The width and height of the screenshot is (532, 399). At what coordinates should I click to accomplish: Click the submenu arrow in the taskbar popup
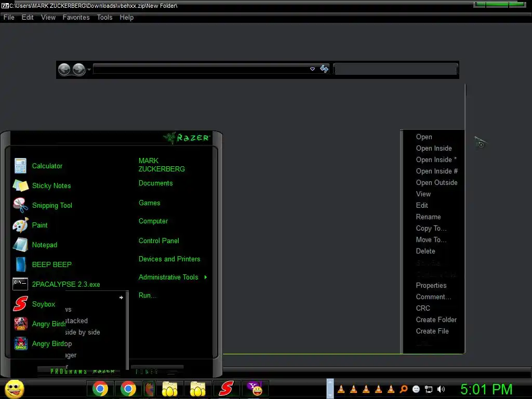click(x=121, y=298)
